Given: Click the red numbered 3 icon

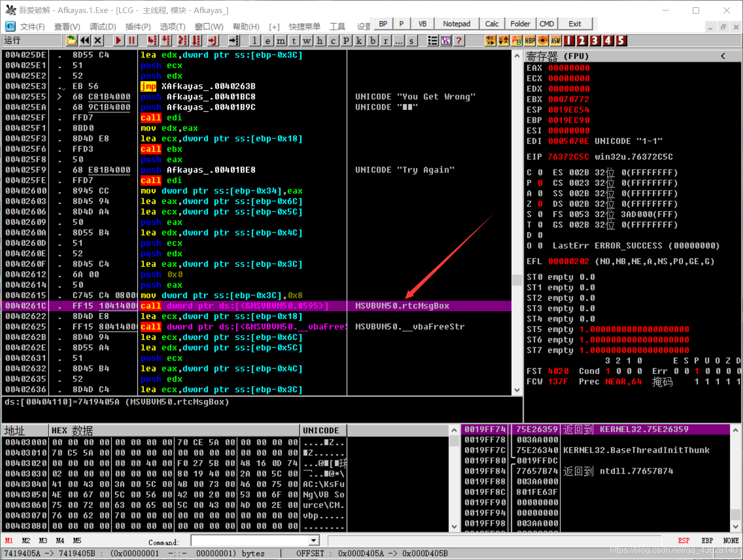Looking at the screenshot, I should [x=595, y=40].
